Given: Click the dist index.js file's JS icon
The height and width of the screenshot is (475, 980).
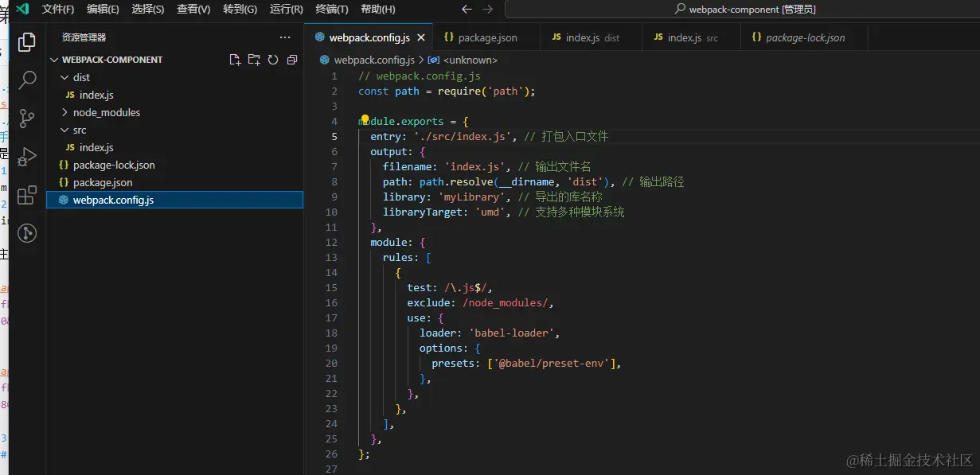Looking at the screenshot, I should (71, 95).
